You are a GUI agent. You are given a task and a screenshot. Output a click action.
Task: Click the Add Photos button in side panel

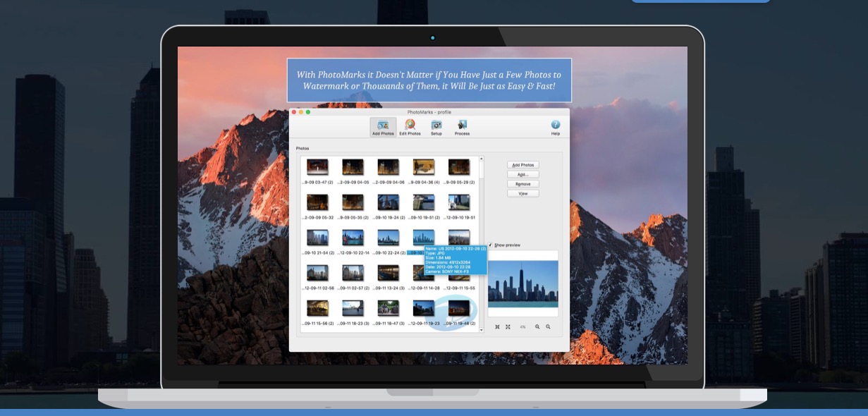tap(522, 165)
